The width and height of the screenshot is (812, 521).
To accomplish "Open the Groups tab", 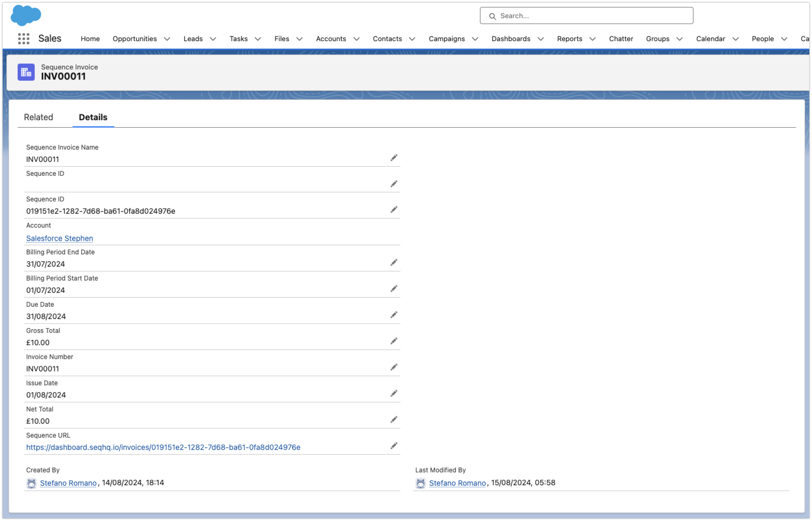I will (x=657, y=38).
